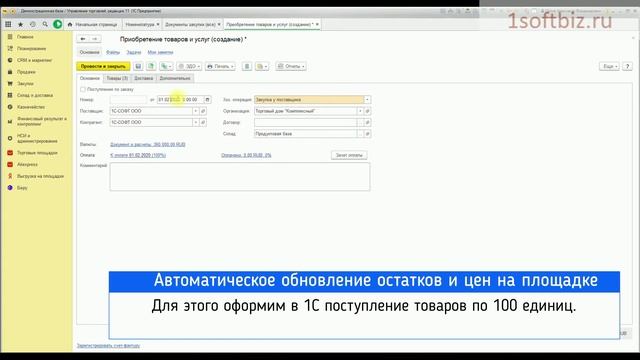Open Поставщик record link icon
Viewport: 640px width, 360px height.
coord(203,111)
